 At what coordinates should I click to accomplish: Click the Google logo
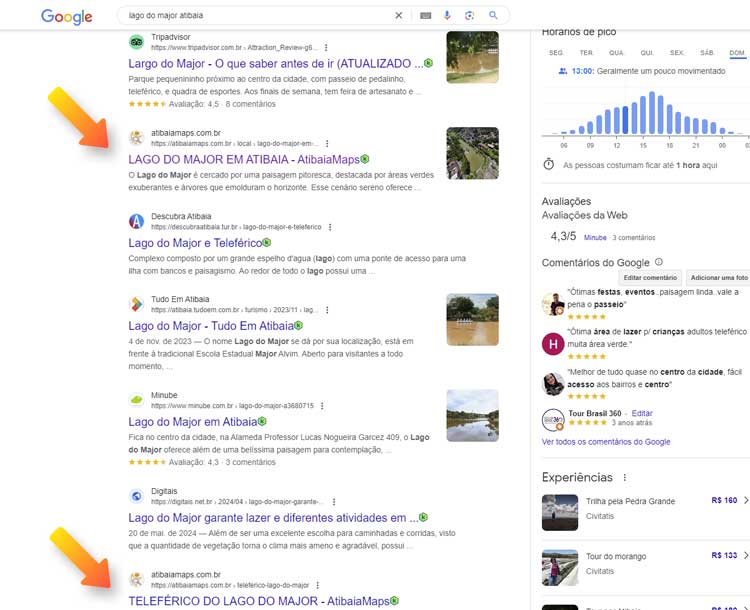coord(66,16)
